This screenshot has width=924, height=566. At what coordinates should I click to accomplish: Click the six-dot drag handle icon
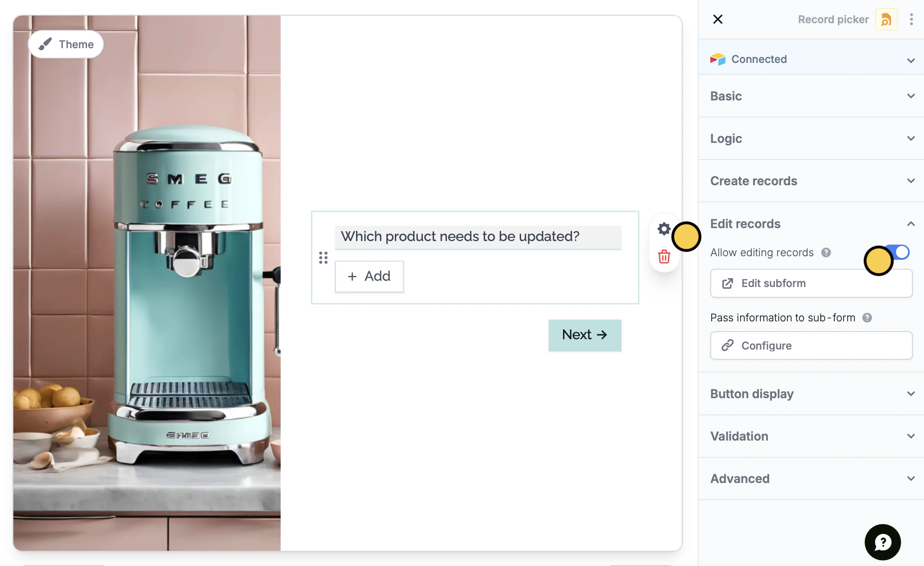coord(323,258)
